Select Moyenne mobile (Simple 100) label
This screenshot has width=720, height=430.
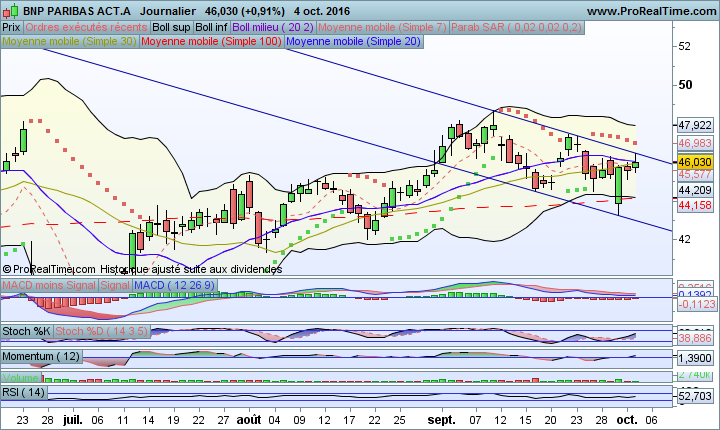(x=211, y=41)
